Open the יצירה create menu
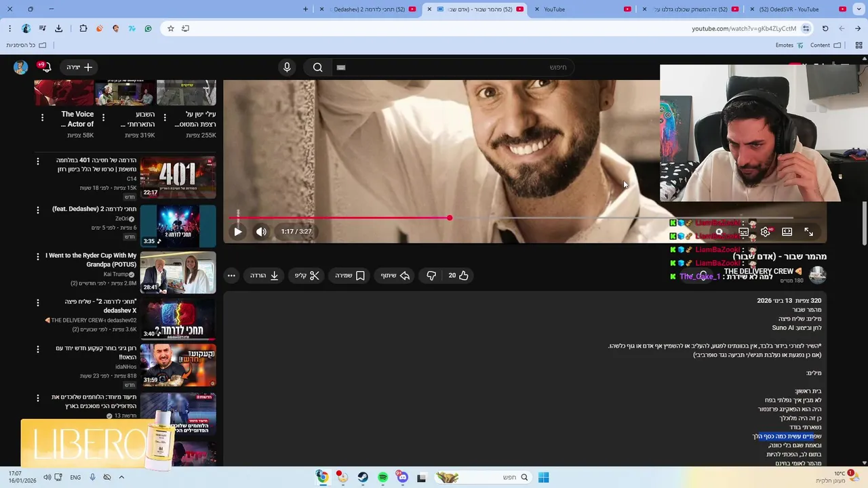The image size is (868, 488). click(79, 67)
